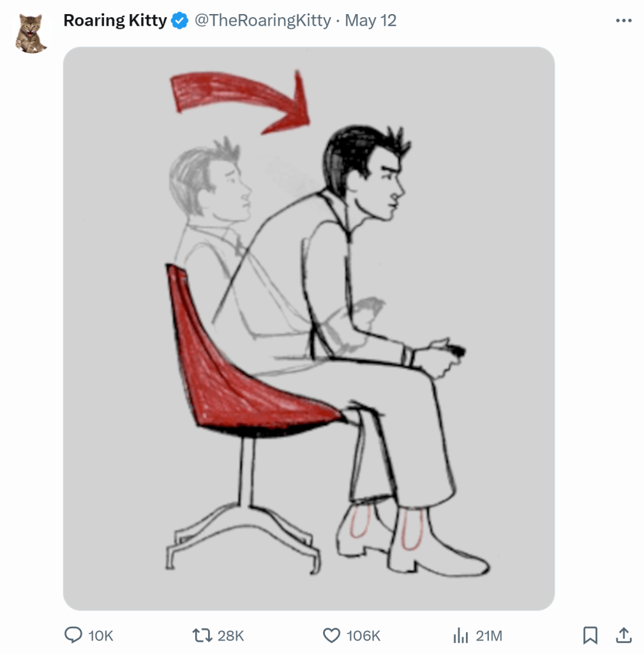Viewport: 644px width, 654px height.
Task: Open Roaring Kitty's kitten profile picture
Action: click(x=31, y=34)
